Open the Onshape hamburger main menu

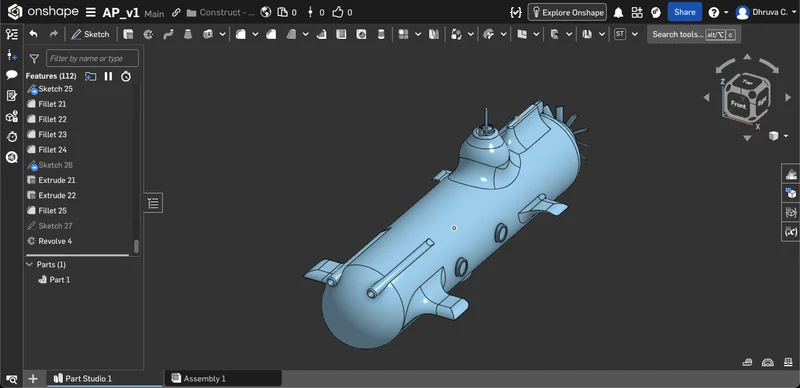[90, 12]
